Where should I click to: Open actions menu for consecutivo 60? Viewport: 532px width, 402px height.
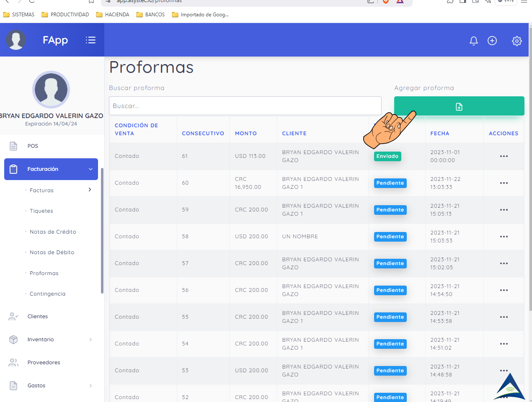click(x=504, y=183)
